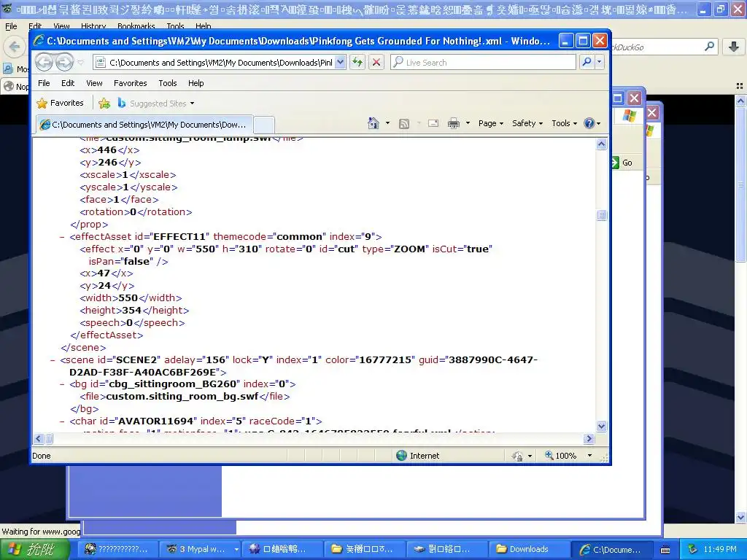Click the Go button in background window
747x560 pixels.
tap(622, 163)
